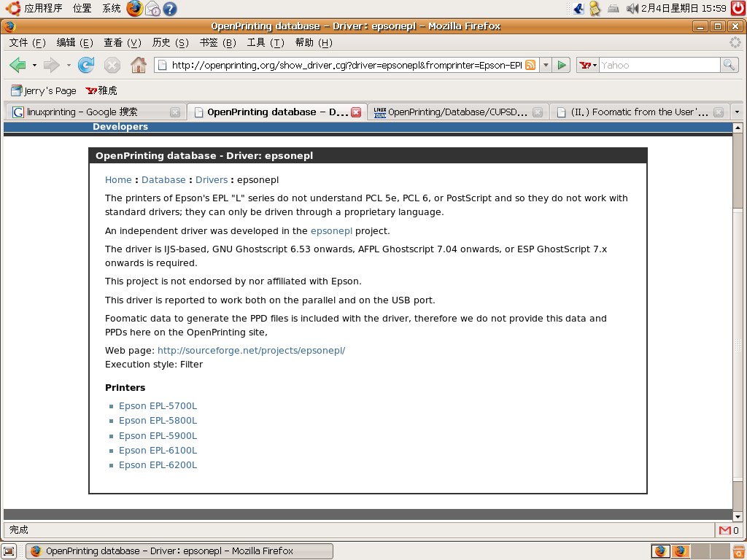This screenshot has width=747, height=560.
Task: Click the Show Desktop button in bottom panel
Action: (9, 551)
